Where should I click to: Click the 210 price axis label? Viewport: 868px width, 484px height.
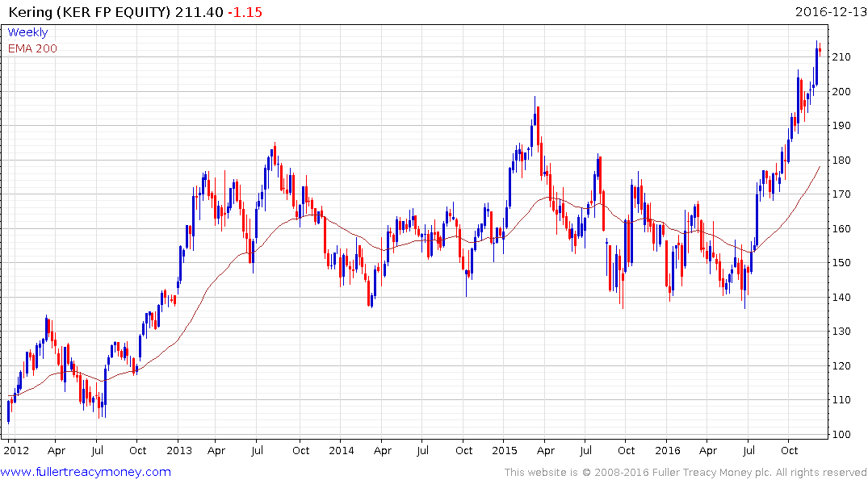(841, 57)
